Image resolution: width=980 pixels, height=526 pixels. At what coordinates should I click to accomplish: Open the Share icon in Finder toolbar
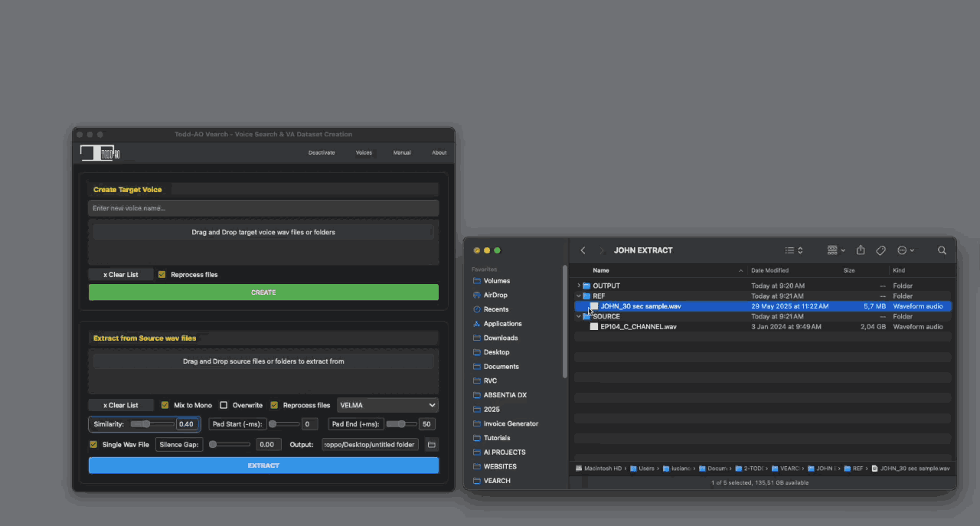pyautogui.click(x=859, y=250)
